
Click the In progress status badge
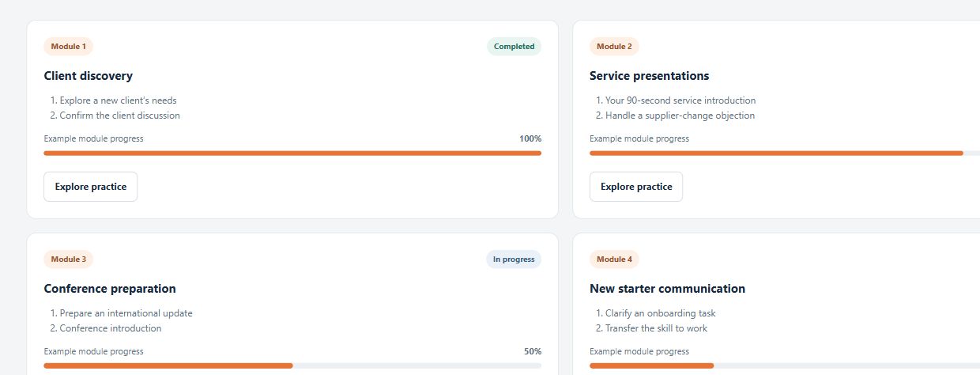[x=514, y=259]
